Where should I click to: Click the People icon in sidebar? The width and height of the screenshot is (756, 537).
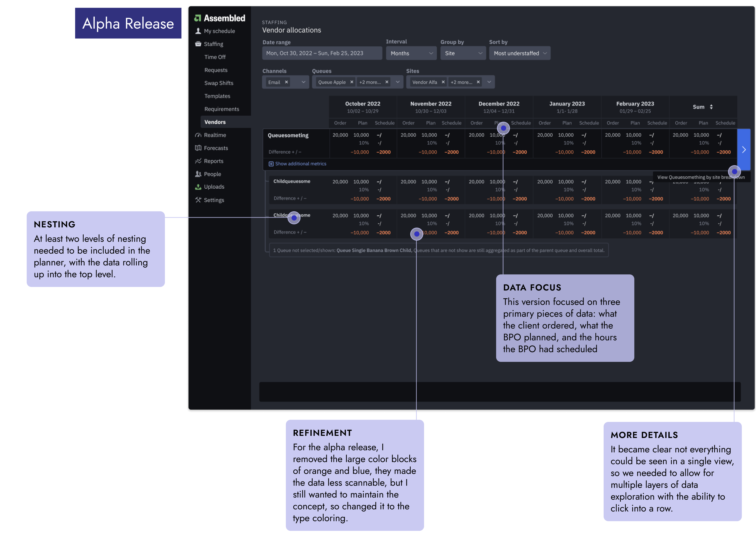198,174
